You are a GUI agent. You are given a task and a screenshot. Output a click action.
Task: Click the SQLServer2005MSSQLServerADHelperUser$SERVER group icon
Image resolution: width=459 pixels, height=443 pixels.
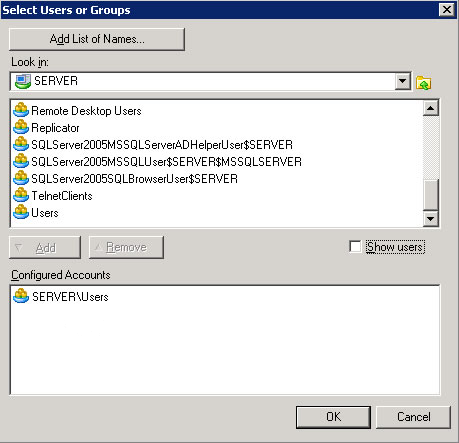(21, 144)
